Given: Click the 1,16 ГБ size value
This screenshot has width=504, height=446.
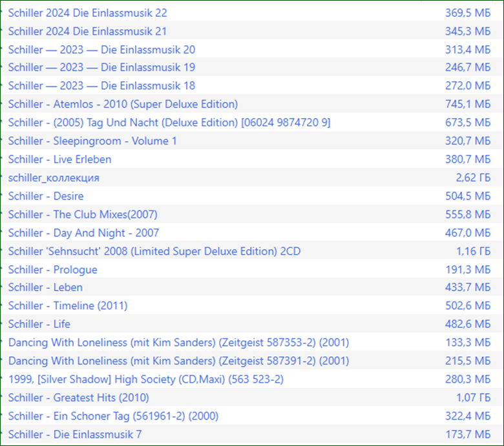Looking at the screenshot, I should click(x=474, y=252).
